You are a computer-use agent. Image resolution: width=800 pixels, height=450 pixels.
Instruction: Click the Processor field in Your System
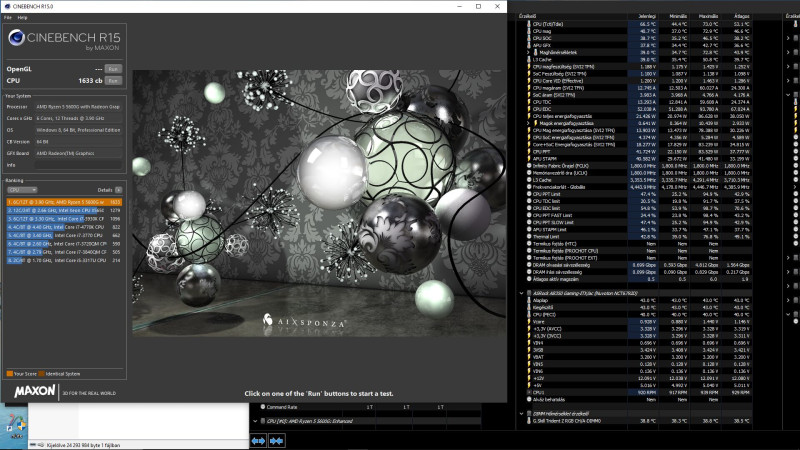[x=79, y=107]
